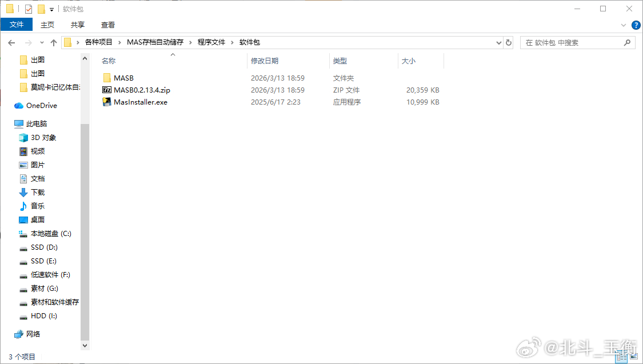Expand subfolders after 各种项目 breadcrumb

pyautogui.click(x=119, y=42)
